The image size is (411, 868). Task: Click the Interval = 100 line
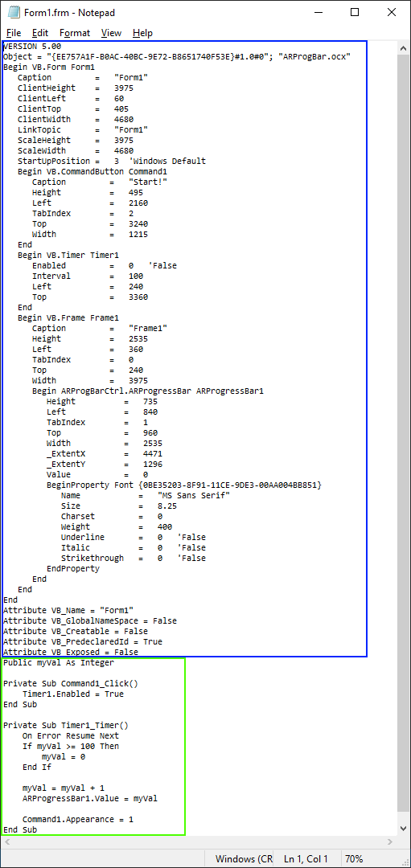click(88, 276)
